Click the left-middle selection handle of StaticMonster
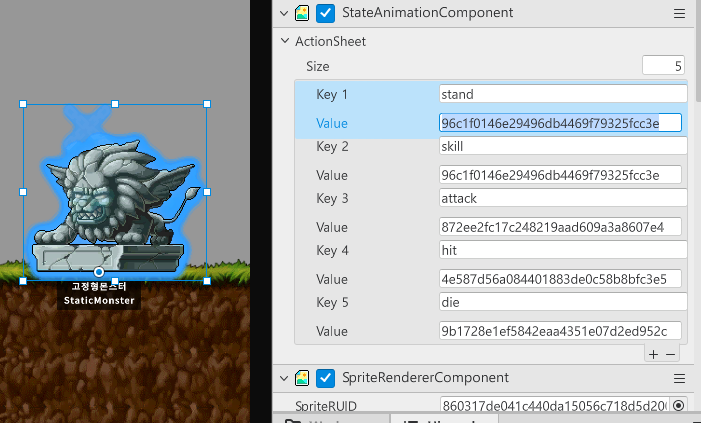 click(x=23, y=192)
